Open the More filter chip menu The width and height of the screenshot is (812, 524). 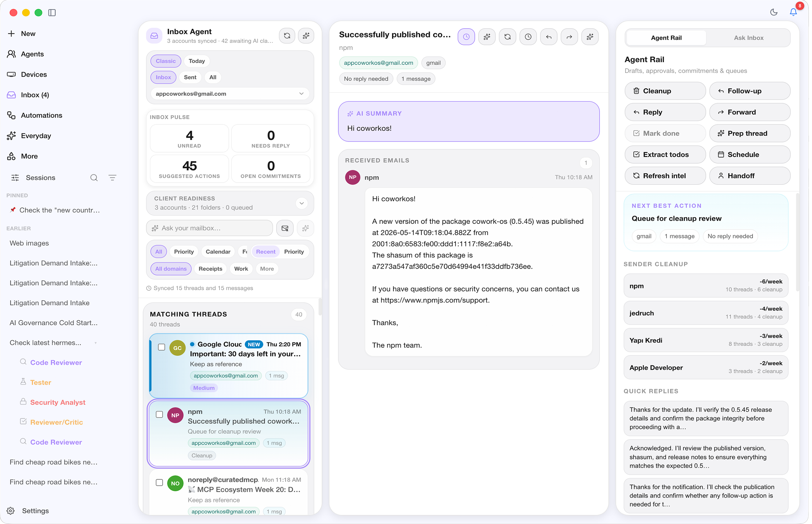coord(267,269)
